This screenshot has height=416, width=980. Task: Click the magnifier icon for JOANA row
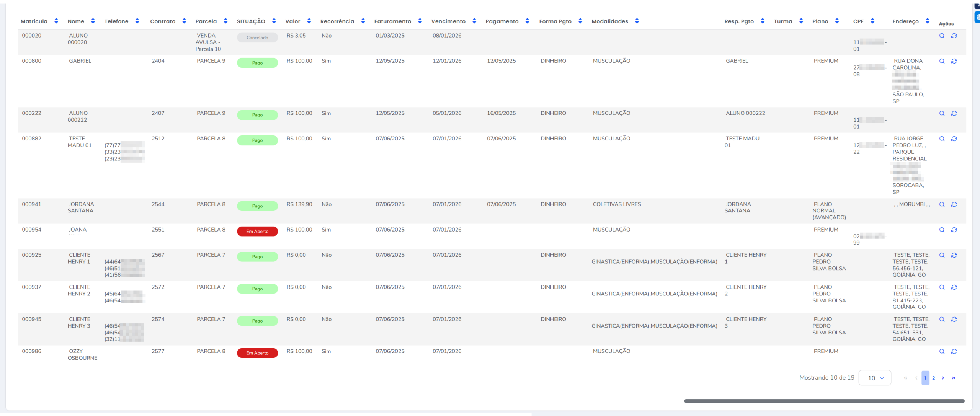(942, 230)
